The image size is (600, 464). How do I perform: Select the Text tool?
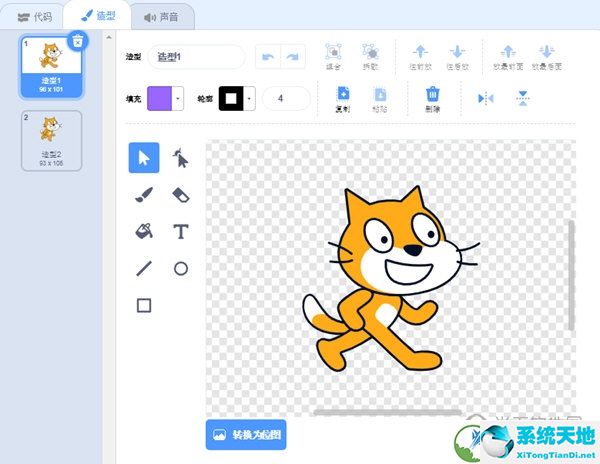(181, 231)
